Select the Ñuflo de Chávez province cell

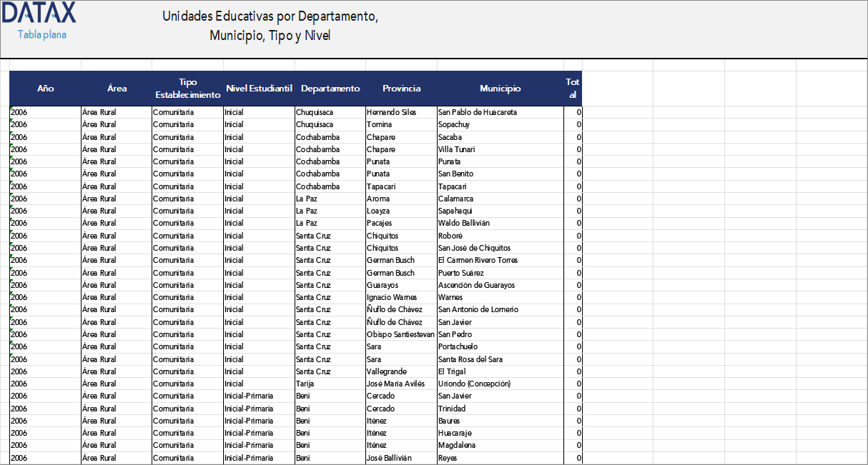tap(399, 309)
